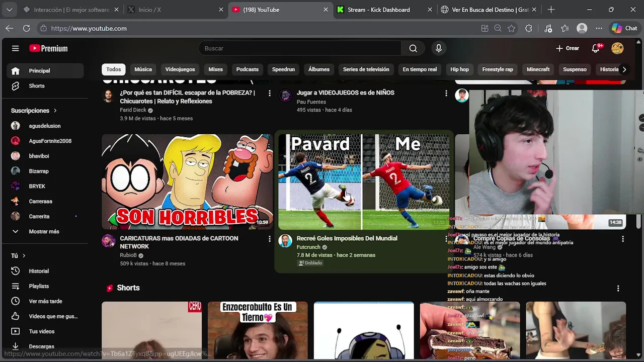
Task: Click the Crear button
Action: click(x=568, y=48)
